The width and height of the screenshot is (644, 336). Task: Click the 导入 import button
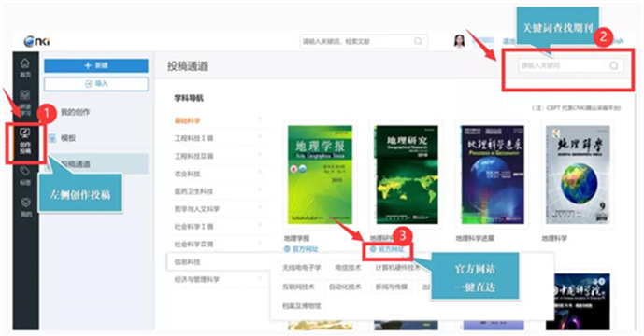coord(96,84)
